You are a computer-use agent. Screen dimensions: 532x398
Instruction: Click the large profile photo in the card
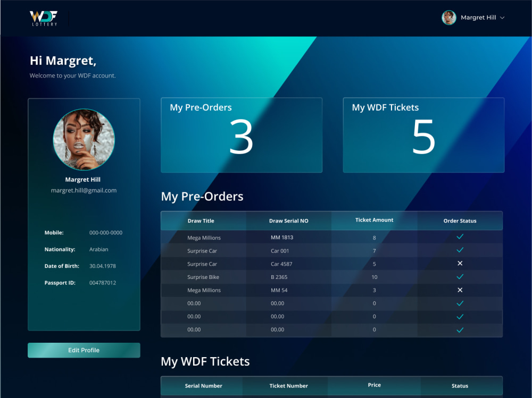tap(84, 139)
